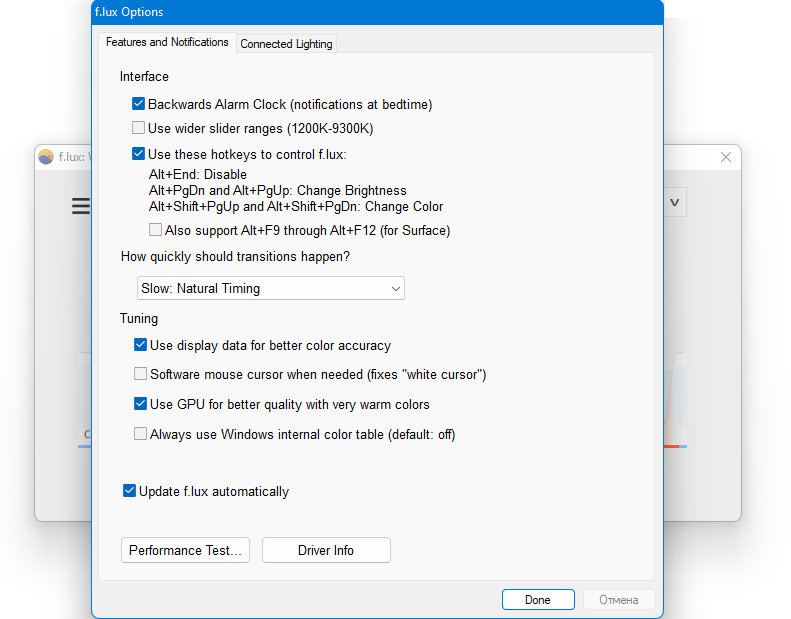The height and width of the screenshot is (619, 791).
Task: Click the Tuning section heading
Action: tap(139, 318)
